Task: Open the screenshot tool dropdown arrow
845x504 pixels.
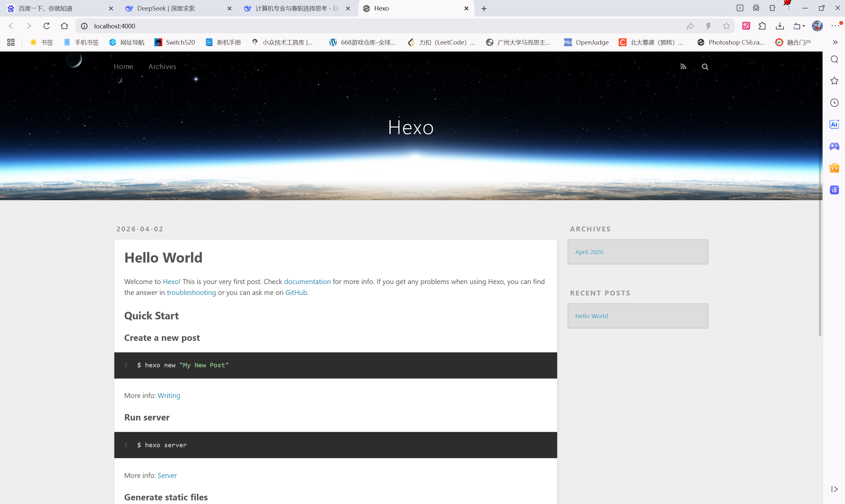Action: click(804, 26)
